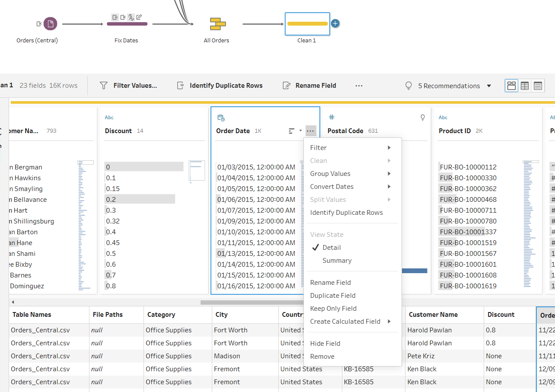The height and width of the screenshot is (392, 555).
Task: Click the Identify Duplicate Rows toolbar button
Action: tap(220, 86)
